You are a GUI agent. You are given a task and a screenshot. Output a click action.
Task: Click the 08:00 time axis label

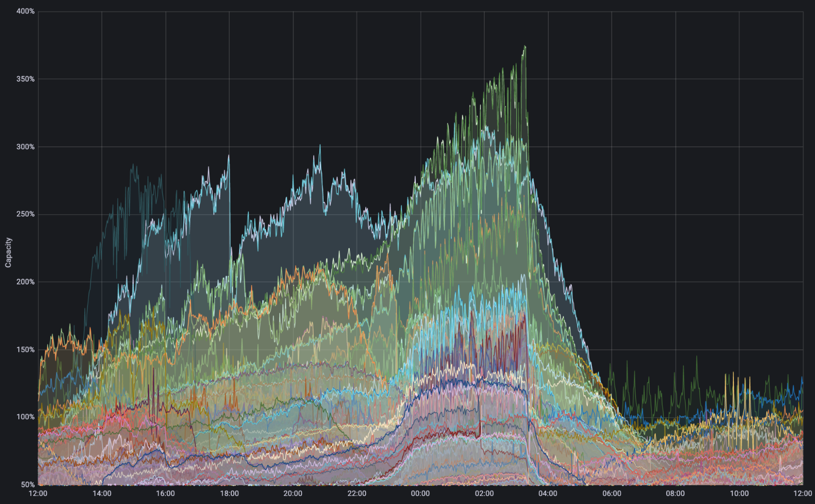[x=675, y=493]
